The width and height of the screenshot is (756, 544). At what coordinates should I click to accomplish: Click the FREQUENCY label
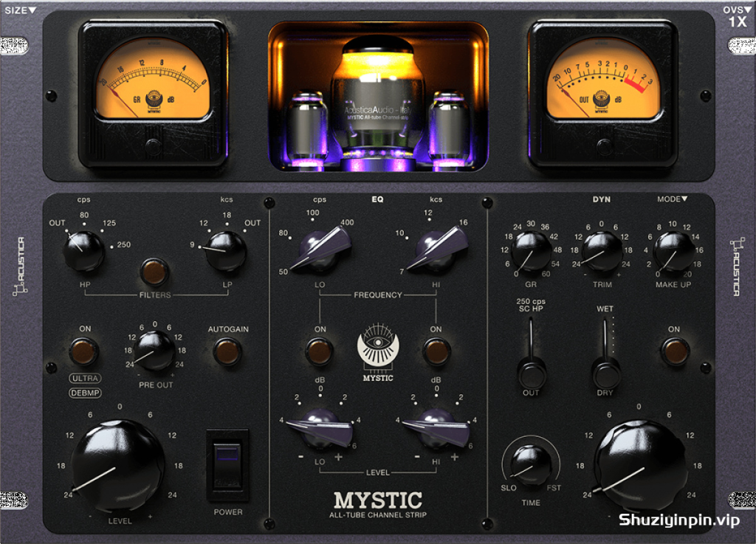point(377,295)
